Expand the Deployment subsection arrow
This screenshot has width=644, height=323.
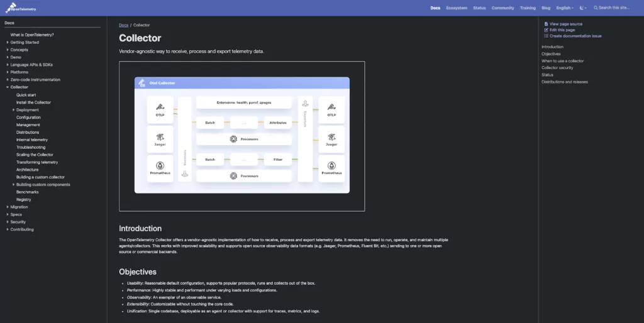click(14, 110)
